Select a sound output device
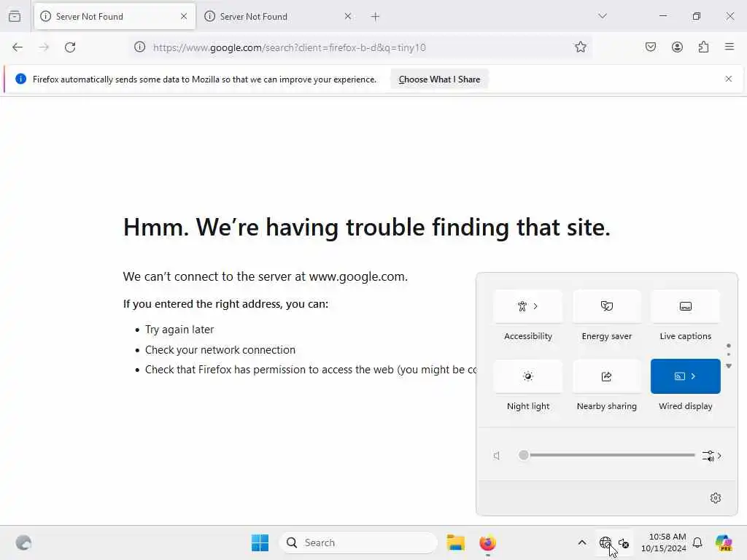Image resolution: width=747 pixels, height=560 pixels. (712, 456)
